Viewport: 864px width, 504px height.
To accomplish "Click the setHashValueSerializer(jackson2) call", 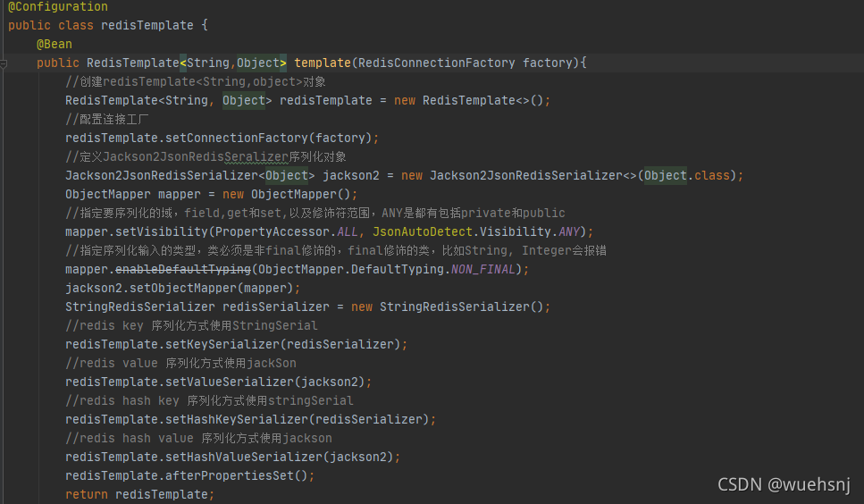I will (280, 456).
